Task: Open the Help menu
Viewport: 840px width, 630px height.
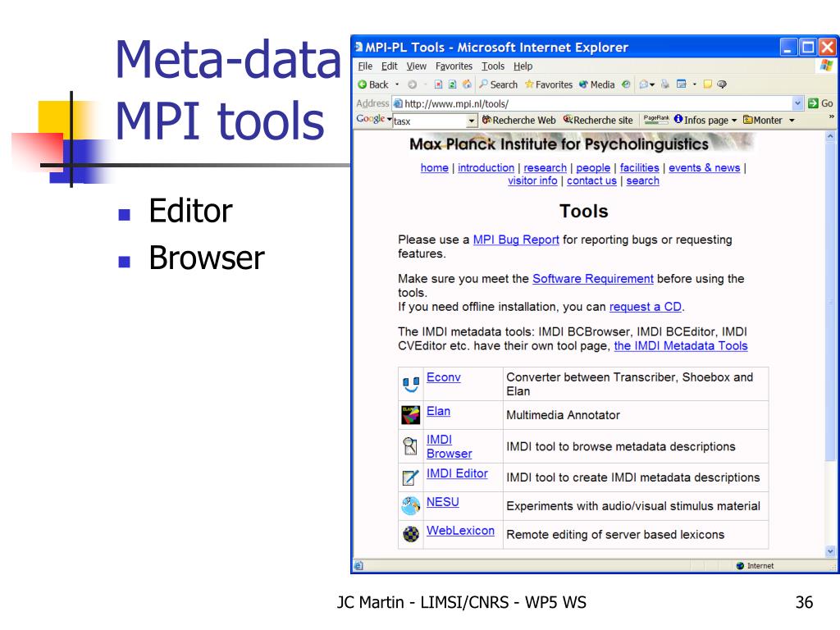Action: [x=523, y=66]
